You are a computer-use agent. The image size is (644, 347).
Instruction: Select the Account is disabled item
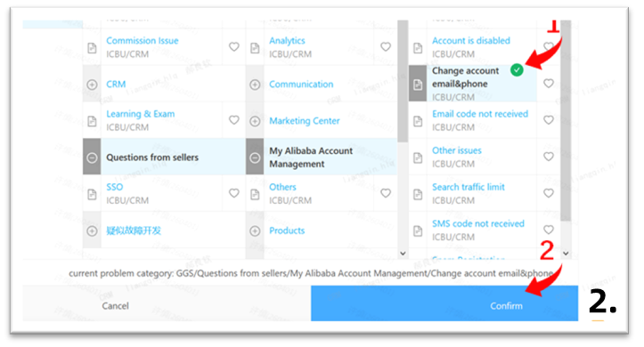[471, 41]
